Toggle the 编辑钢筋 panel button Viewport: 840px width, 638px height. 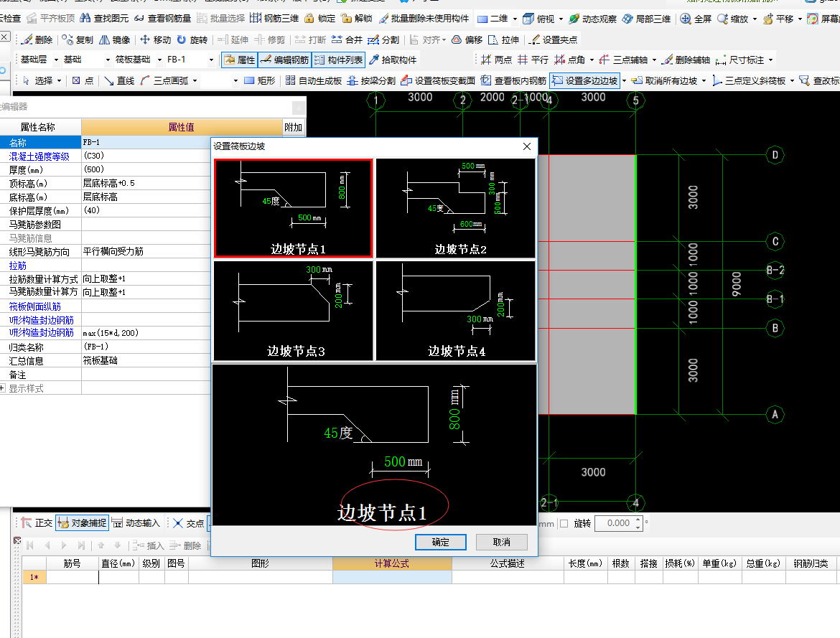[x=284, y=60]
